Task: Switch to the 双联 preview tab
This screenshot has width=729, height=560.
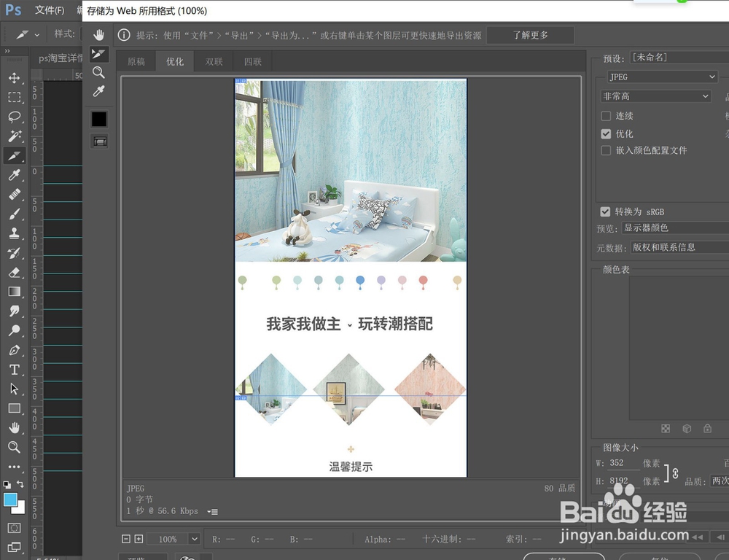Action: (213, 61)
